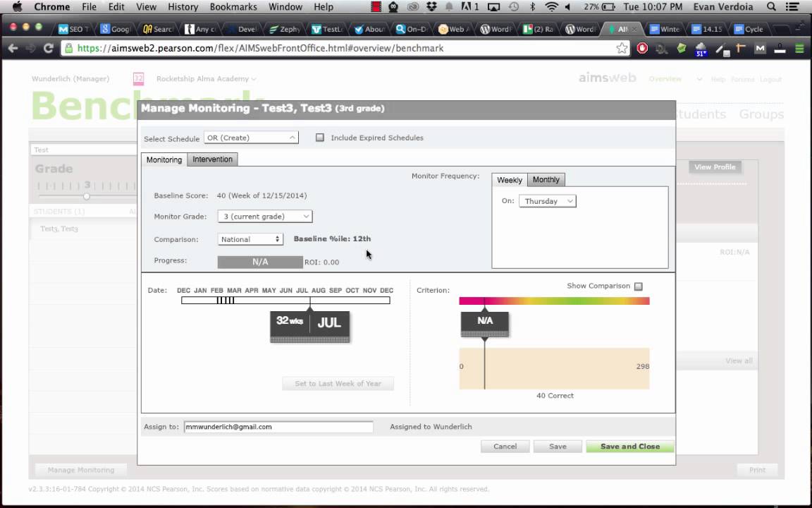Click the Test search field on left
Screen dimensions: 812x508
click(83, 150)
